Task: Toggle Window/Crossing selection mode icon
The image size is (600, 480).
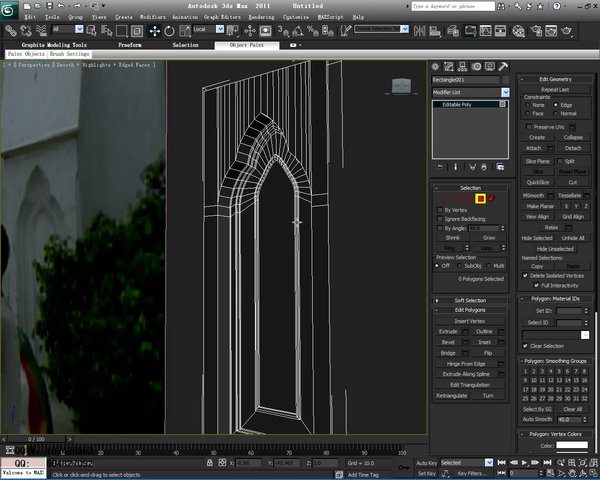Action: tap(137, 31)
